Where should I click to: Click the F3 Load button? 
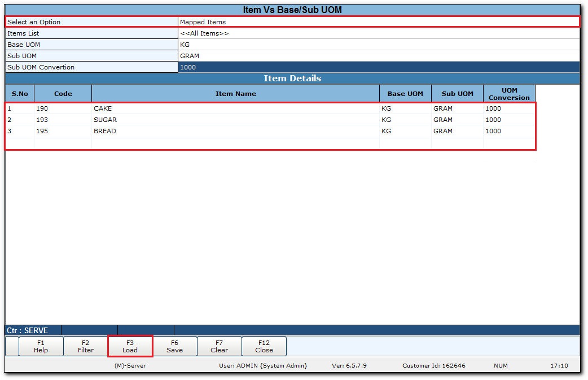pyautogui.click(x=130, y=346)
